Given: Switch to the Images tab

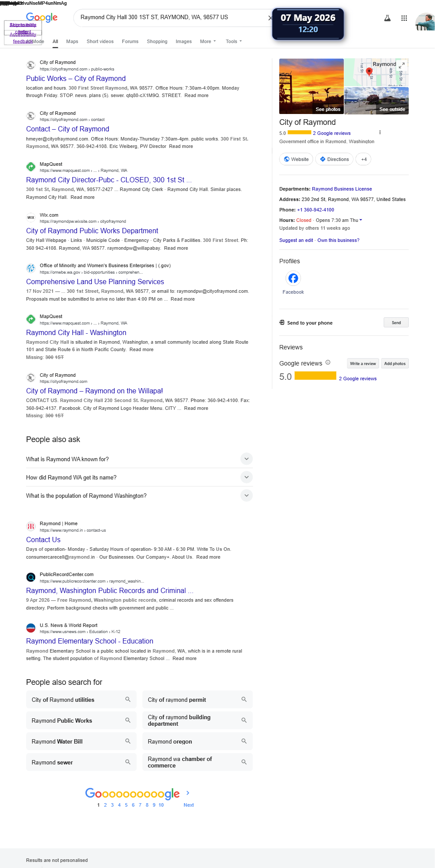Looking at the screenshot, I should pos(183,41).
